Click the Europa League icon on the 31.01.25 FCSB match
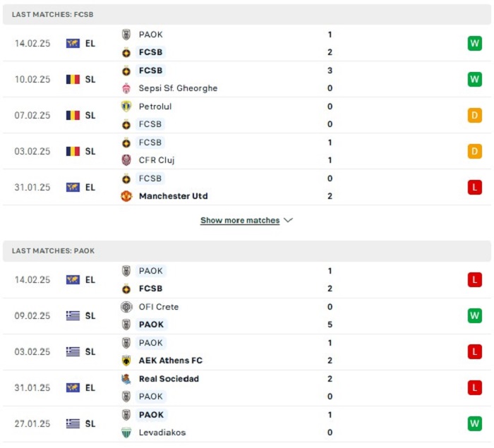 click(x=73, y=188)
